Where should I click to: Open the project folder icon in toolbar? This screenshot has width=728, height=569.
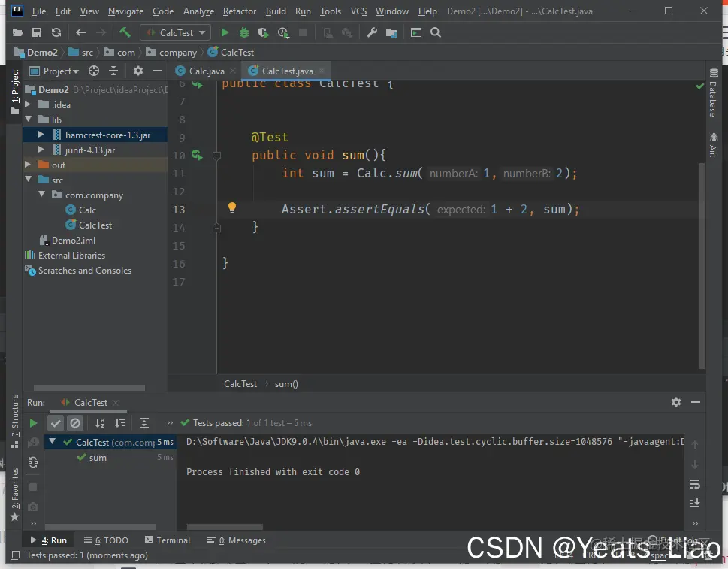(17, 32)
